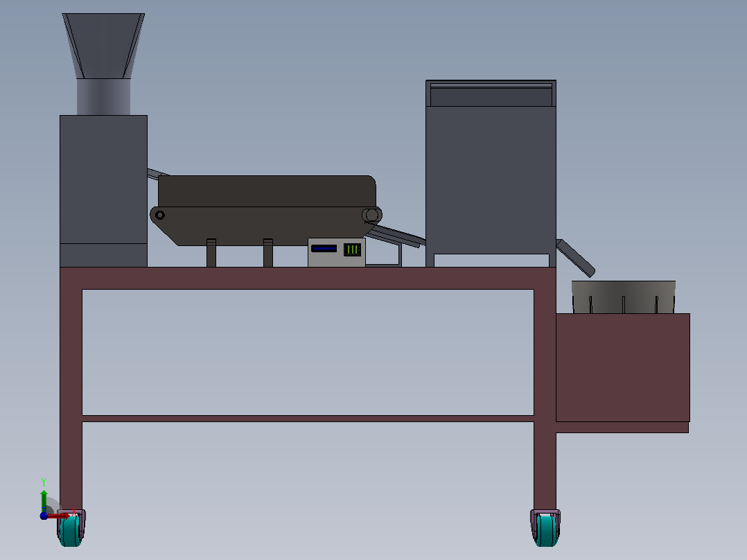Image resolution: width=747 pixels, height=560 pixels.
Task: Select the maroon table top beam
Action: tap(308, 278)
